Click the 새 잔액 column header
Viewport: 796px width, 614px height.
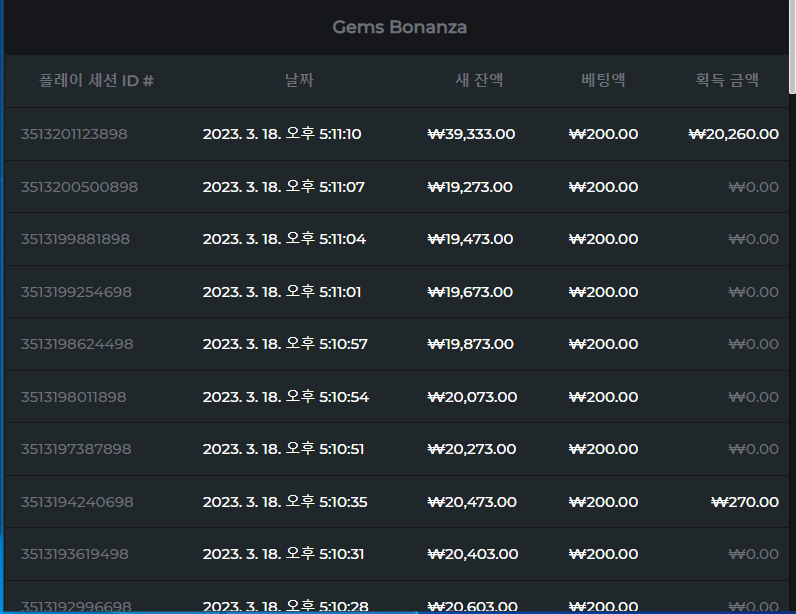click(479, 80)
